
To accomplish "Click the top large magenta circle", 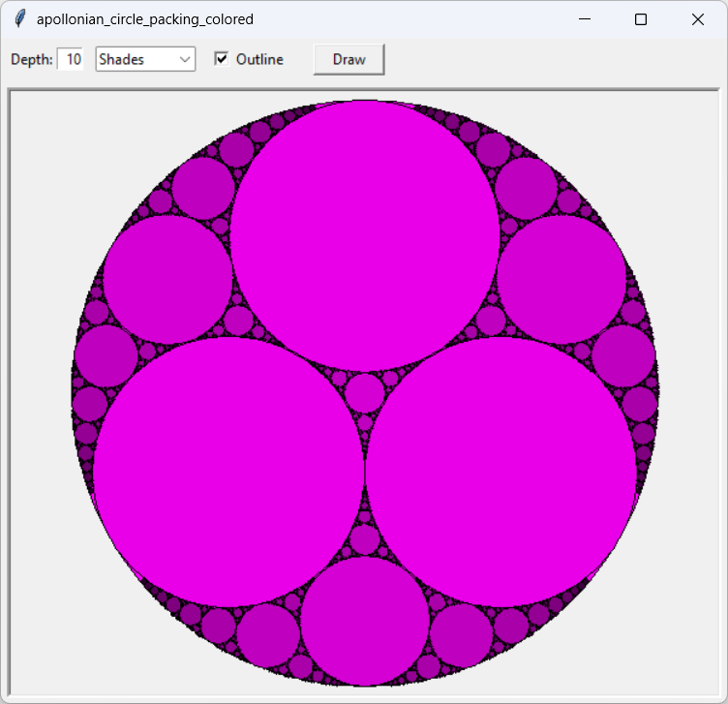I will (x=365, y=236).
